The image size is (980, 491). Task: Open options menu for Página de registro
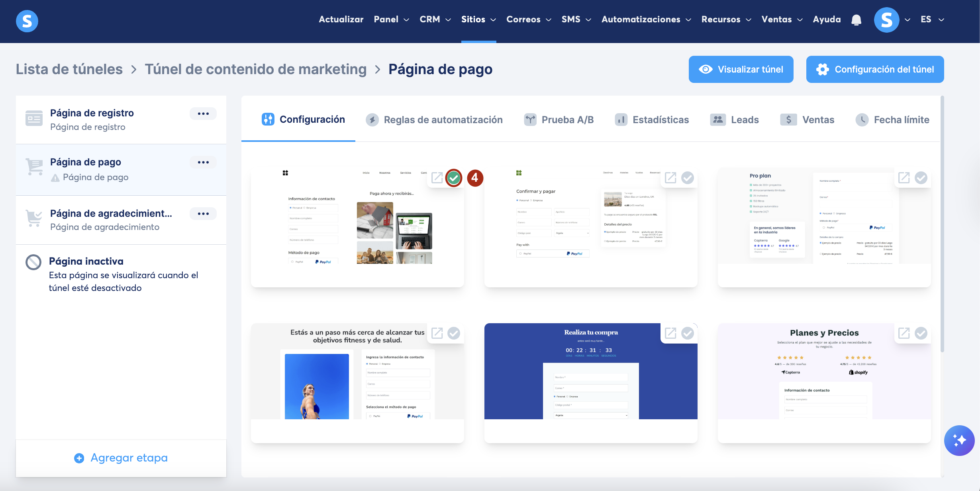point(203,114)
